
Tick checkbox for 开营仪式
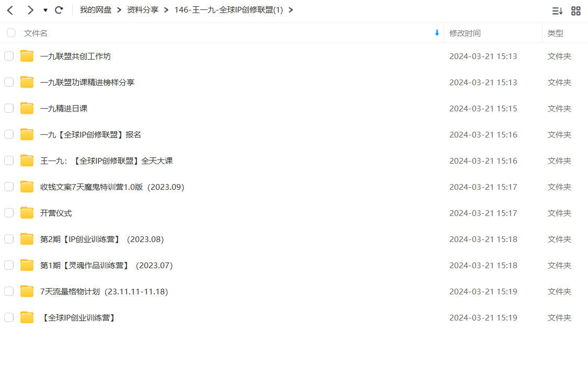[x=9, y=213]
